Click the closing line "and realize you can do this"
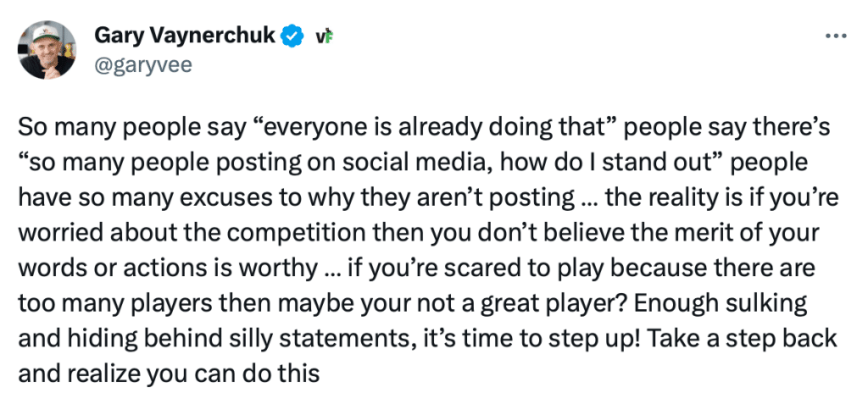 pos(170,373)
